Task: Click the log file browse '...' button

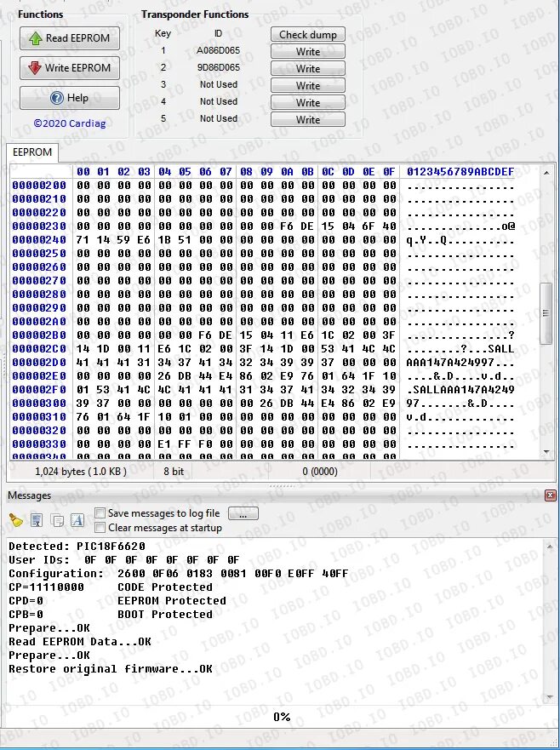Action: tap(243, 513)
